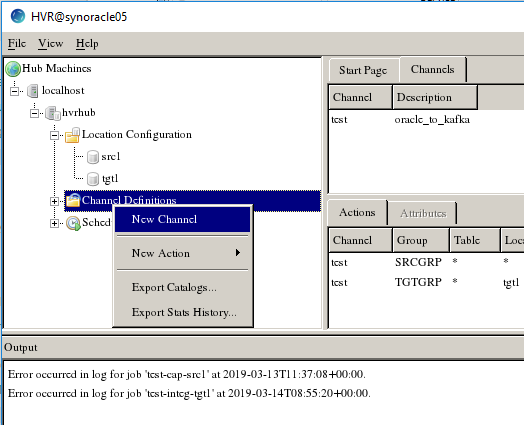Click the tgt1 database cylinder icon
Screen dimensions: 524x425
pos(93,179)
